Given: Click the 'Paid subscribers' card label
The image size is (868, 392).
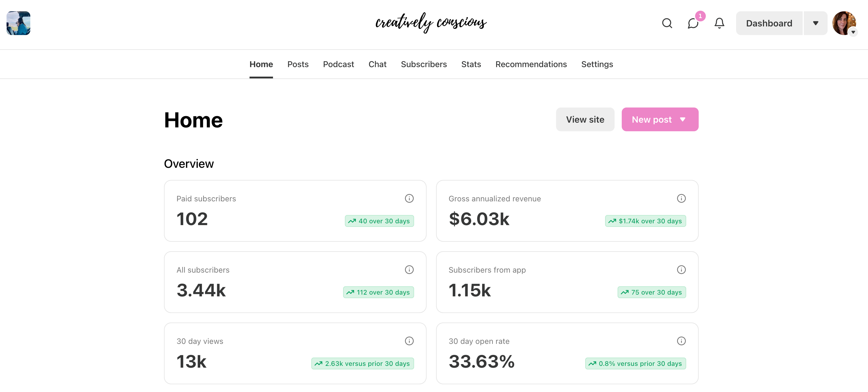Looking at the screenshot, I should tap(206, 199).
